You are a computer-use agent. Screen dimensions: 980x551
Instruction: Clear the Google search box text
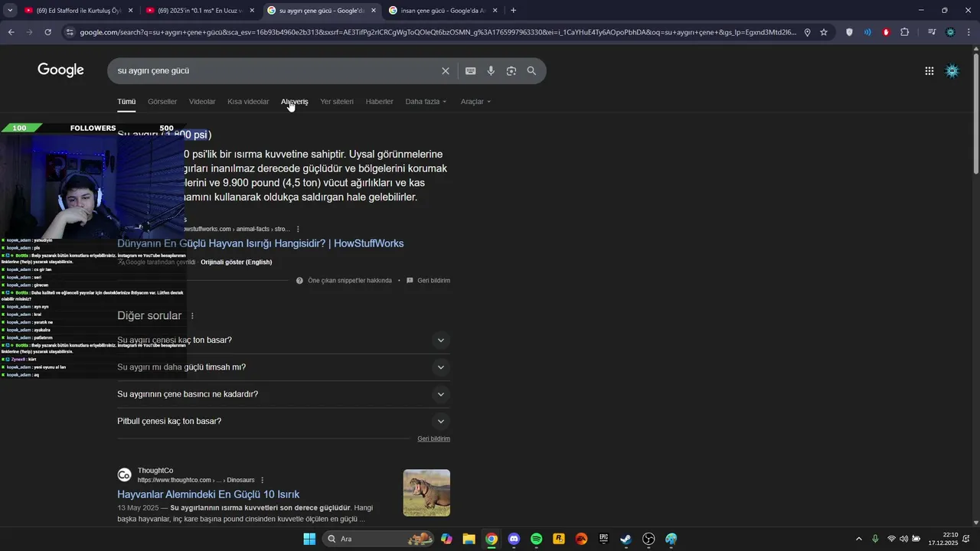pos(446,70)
